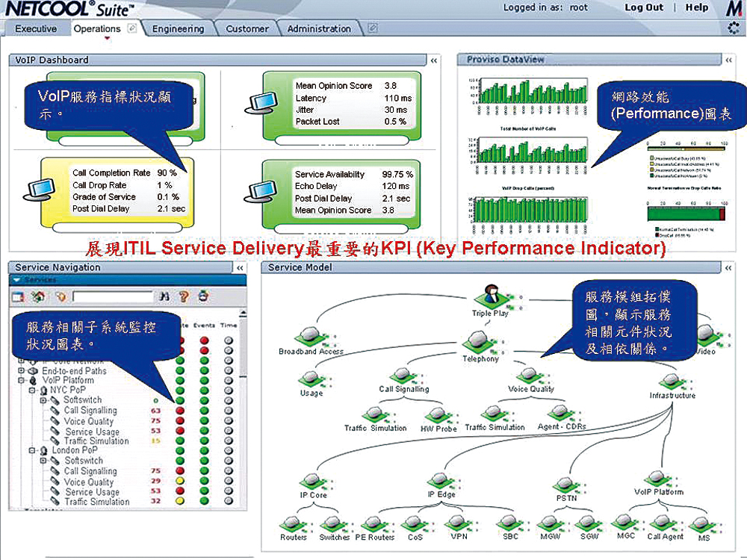Select Call Signalling node in Service Model
Screen dimensions: 747x560
pyautogui.click(x=404, y=381)
